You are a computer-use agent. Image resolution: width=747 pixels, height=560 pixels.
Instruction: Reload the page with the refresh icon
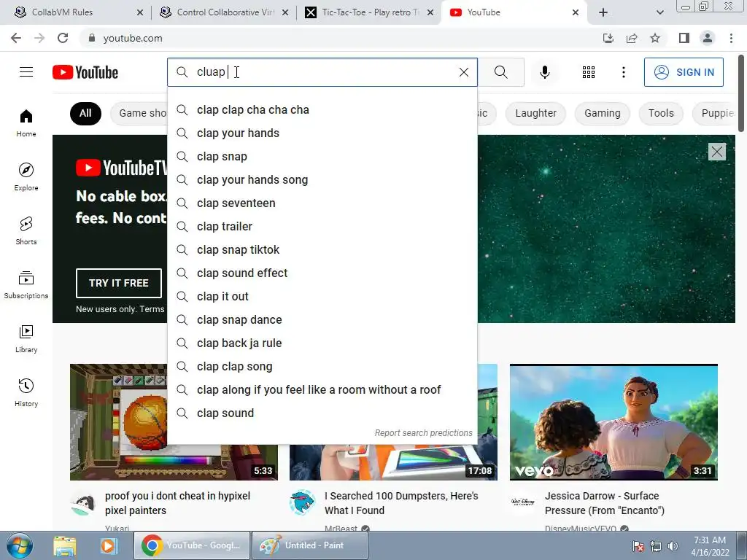tap(63, 38)
